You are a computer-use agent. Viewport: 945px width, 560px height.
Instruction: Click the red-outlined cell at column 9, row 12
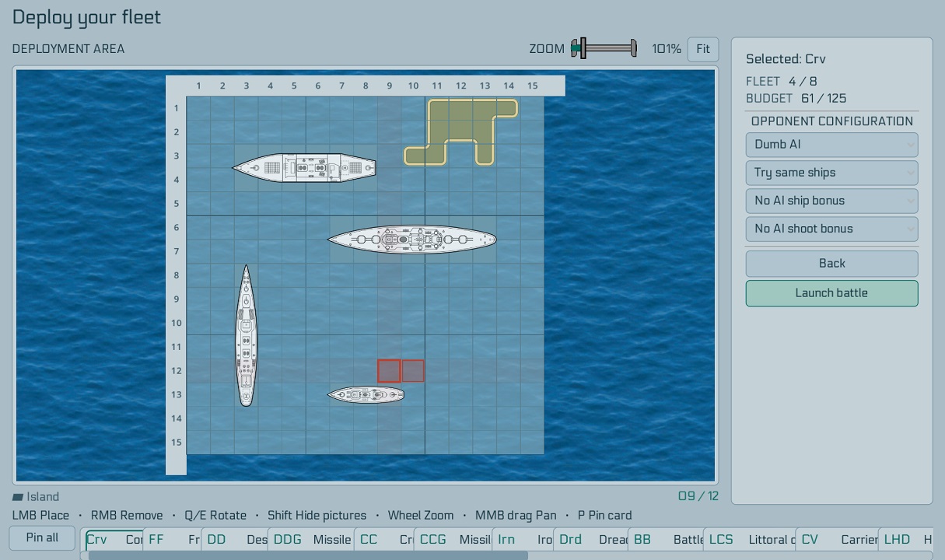coord(389,371)
